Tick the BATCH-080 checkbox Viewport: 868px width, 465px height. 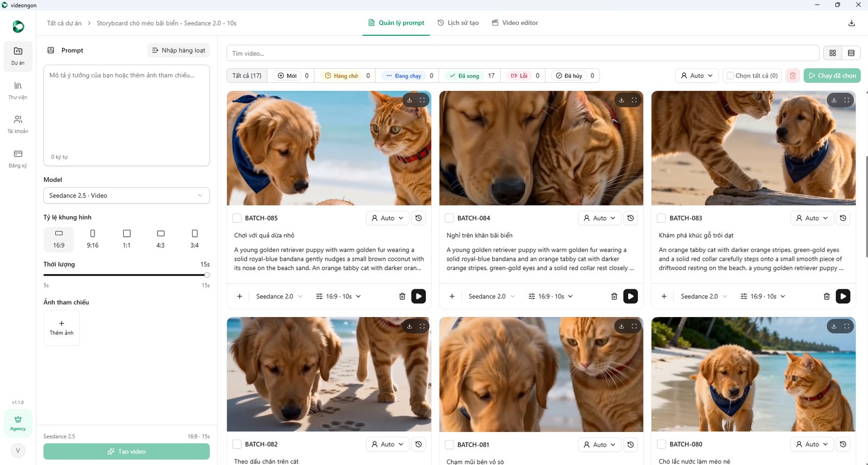(661, 444)
